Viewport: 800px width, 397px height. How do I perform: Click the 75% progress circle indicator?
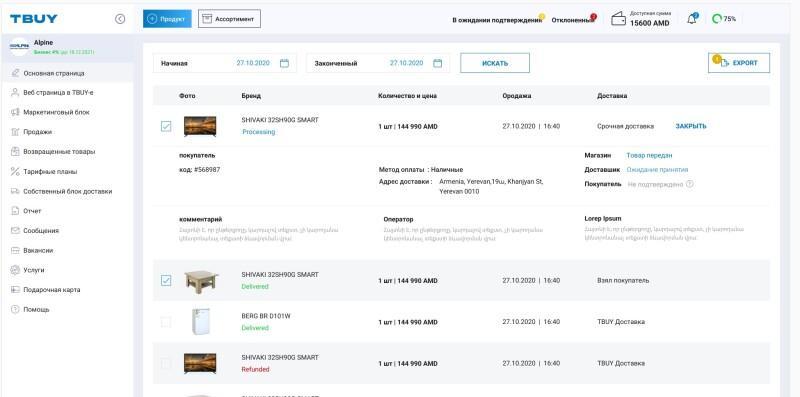[717, 19]
